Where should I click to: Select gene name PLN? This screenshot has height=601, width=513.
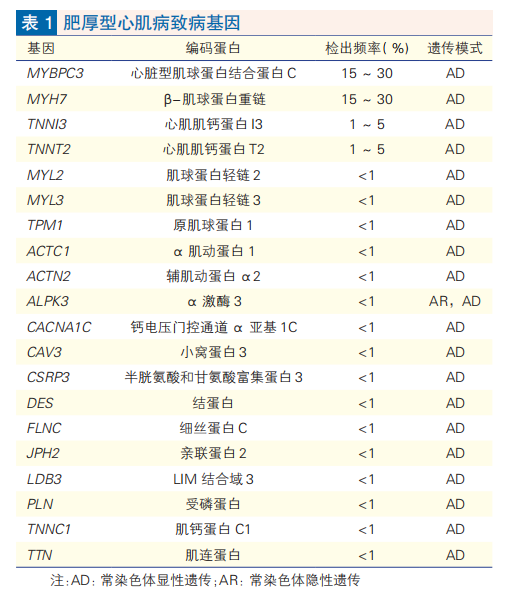40,504
